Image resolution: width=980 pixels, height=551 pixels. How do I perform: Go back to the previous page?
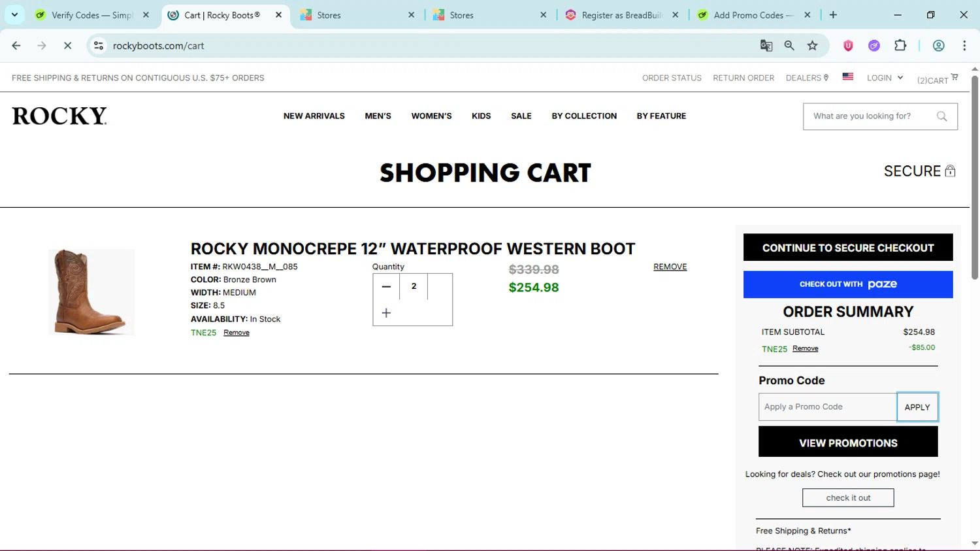click(16, 46)
